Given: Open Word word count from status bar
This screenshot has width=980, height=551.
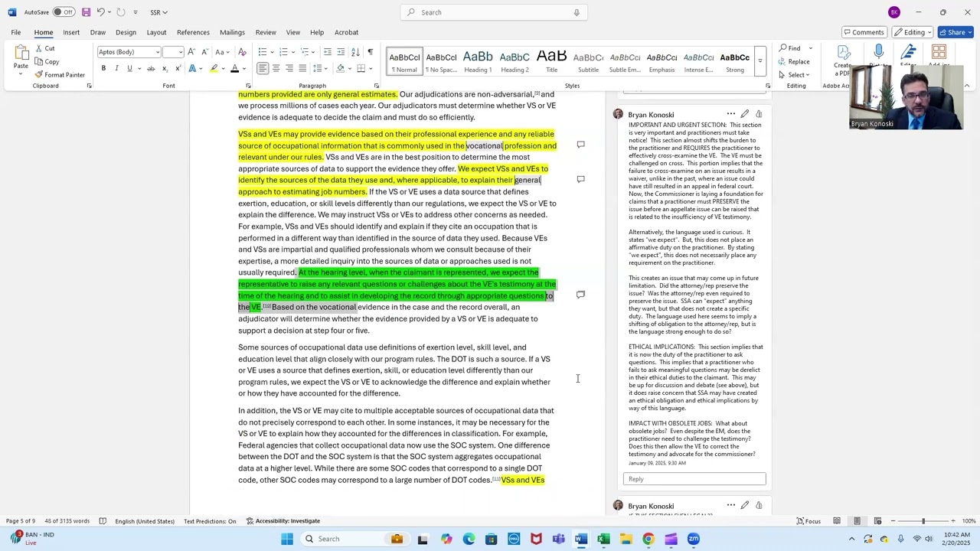Looking at the screenshot, I should 67,521.
